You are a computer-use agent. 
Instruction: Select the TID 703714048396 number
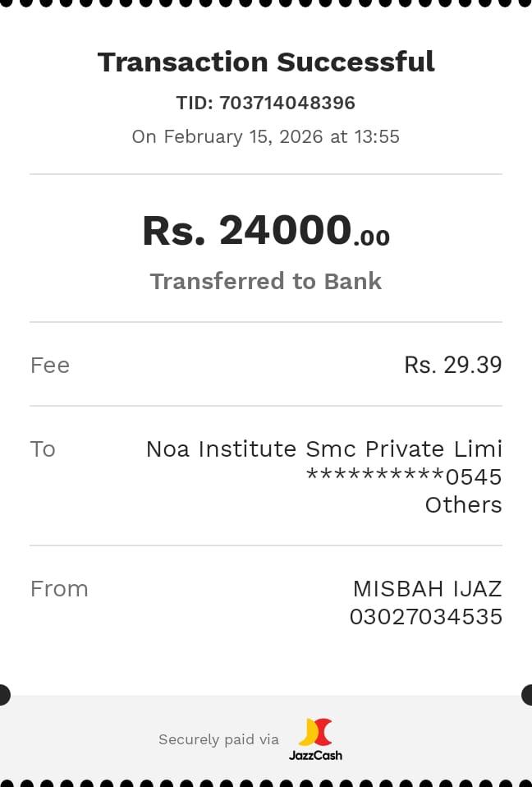click(287, 103)
